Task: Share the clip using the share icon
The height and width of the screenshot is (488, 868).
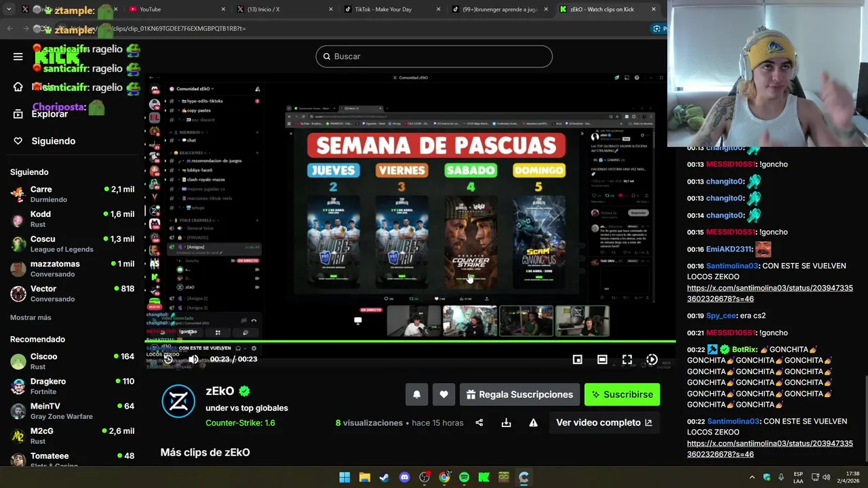Action: (479, 422)
